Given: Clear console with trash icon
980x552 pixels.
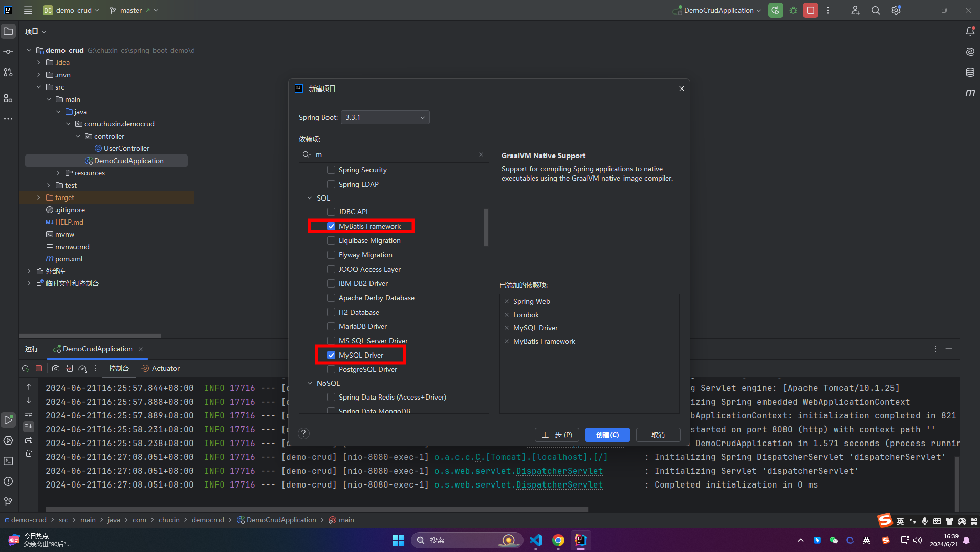Looking at the screenshot, I should click(29, 453).
